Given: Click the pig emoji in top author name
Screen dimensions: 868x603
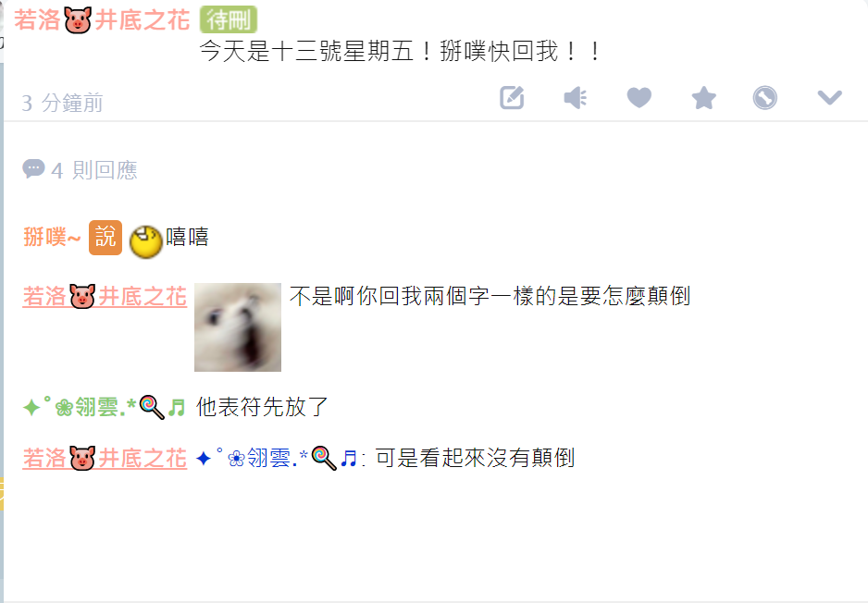Looking at the screenshot, I should click(78, 20).
